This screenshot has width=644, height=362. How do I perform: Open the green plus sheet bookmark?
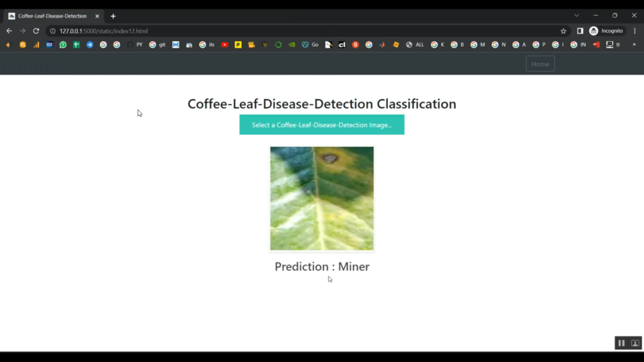tap(76, 45)
